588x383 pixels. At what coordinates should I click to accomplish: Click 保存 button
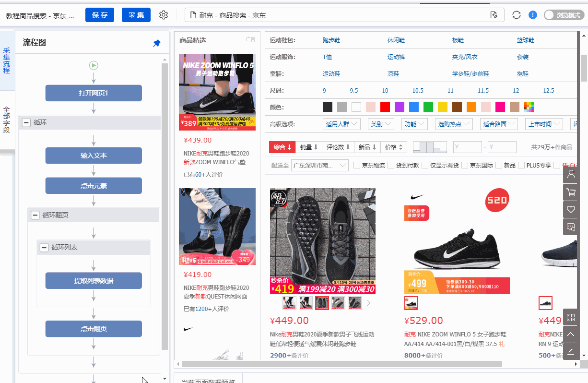(100, 15)
